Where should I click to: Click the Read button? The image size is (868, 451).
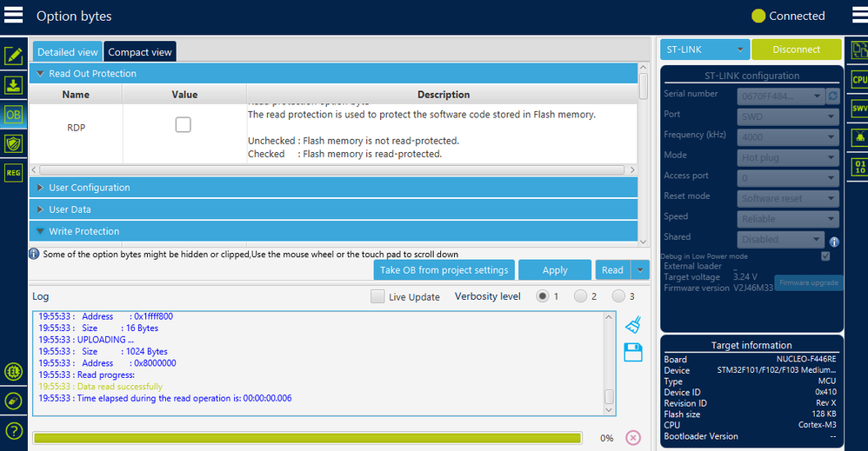(x=613, y=270)
